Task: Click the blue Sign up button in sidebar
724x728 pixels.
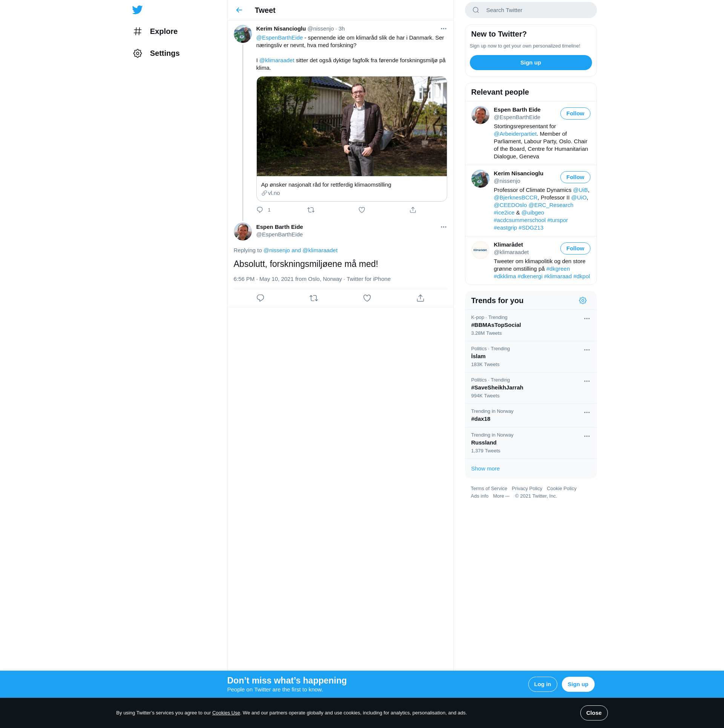Action: (x=531, y=63)
